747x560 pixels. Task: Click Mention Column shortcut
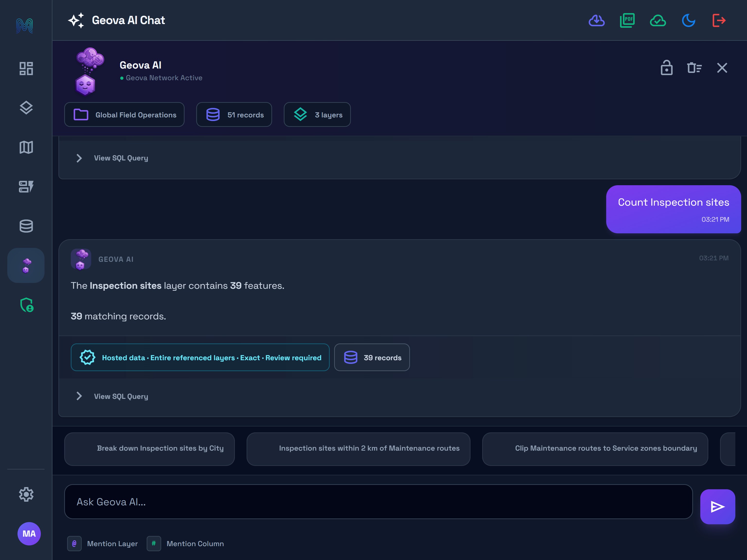point(185,543)
